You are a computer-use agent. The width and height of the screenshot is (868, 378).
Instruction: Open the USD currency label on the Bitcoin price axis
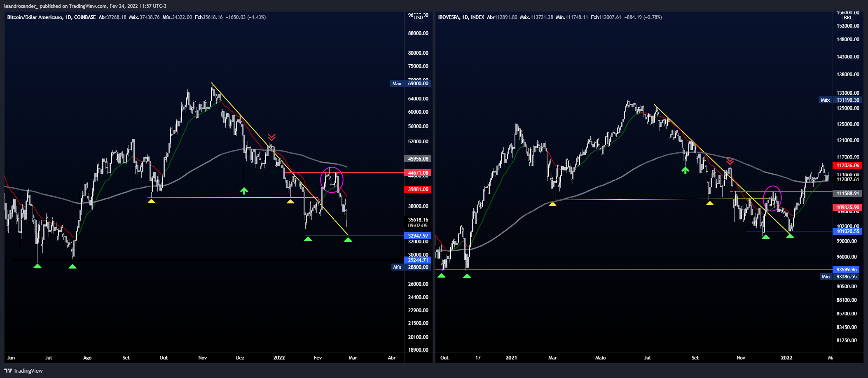(419, 17)
